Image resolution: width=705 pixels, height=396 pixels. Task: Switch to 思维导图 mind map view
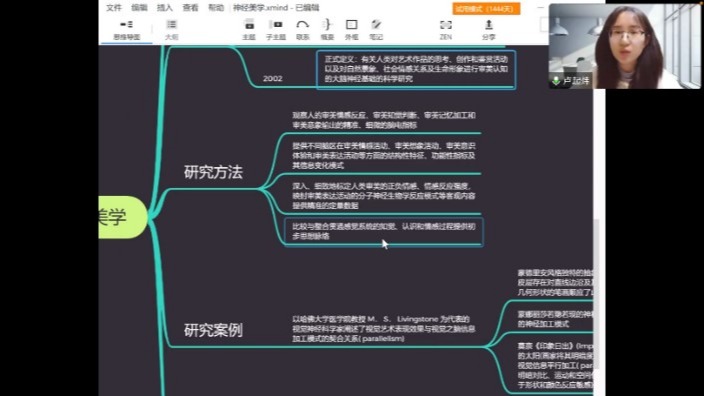click(x=126, y=30)
